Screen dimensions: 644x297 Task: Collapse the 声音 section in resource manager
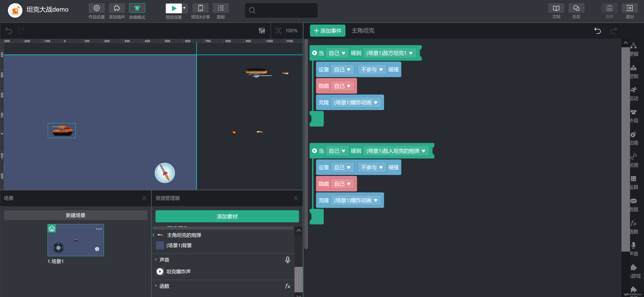(x=156, y=260)
